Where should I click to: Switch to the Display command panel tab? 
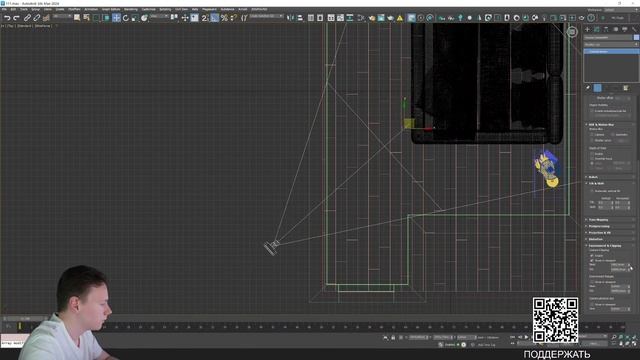click(625, 29)
